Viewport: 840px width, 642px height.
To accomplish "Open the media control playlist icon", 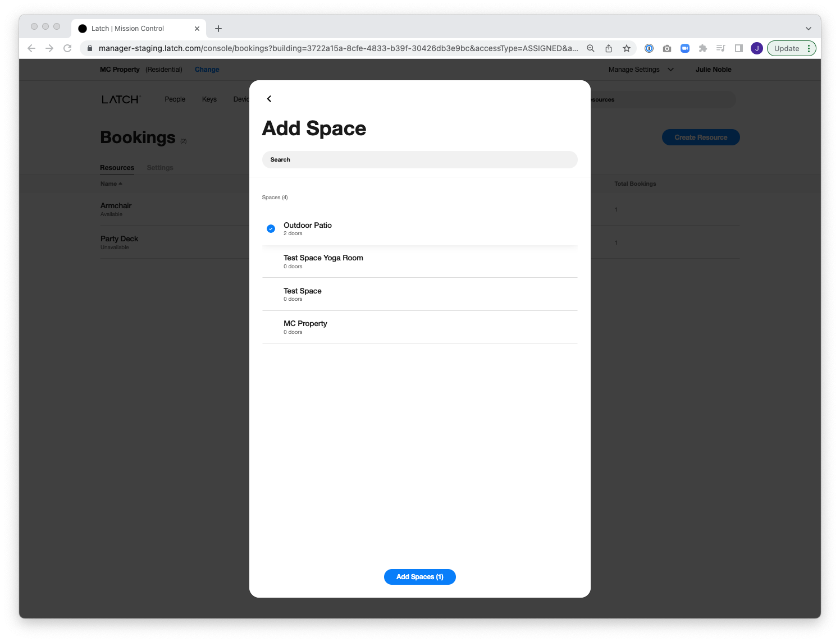I will pyautogui.click(x=721, y=48).
